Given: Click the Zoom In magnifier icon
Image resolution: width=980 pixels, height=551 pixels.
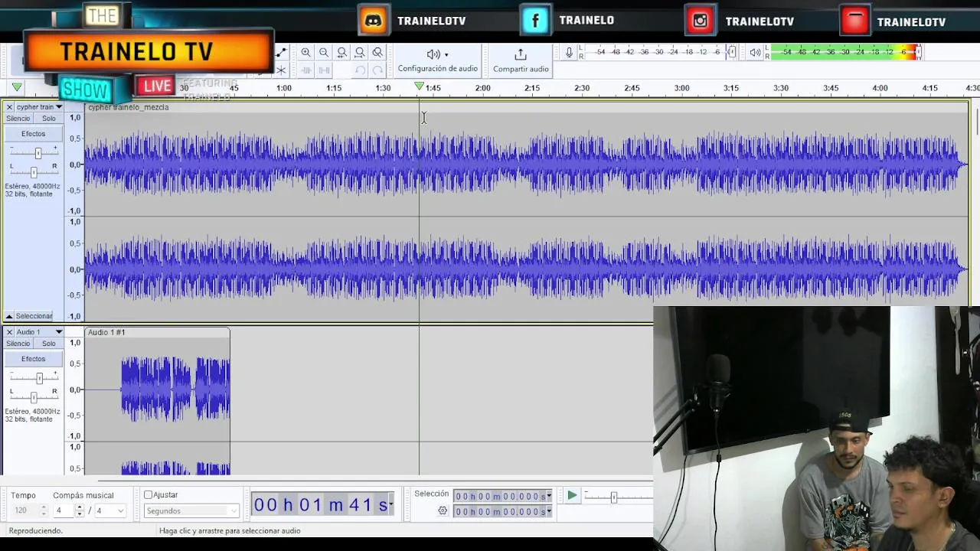Looking at the screenshot, I should pyautogui.click(x=306, y=53).
